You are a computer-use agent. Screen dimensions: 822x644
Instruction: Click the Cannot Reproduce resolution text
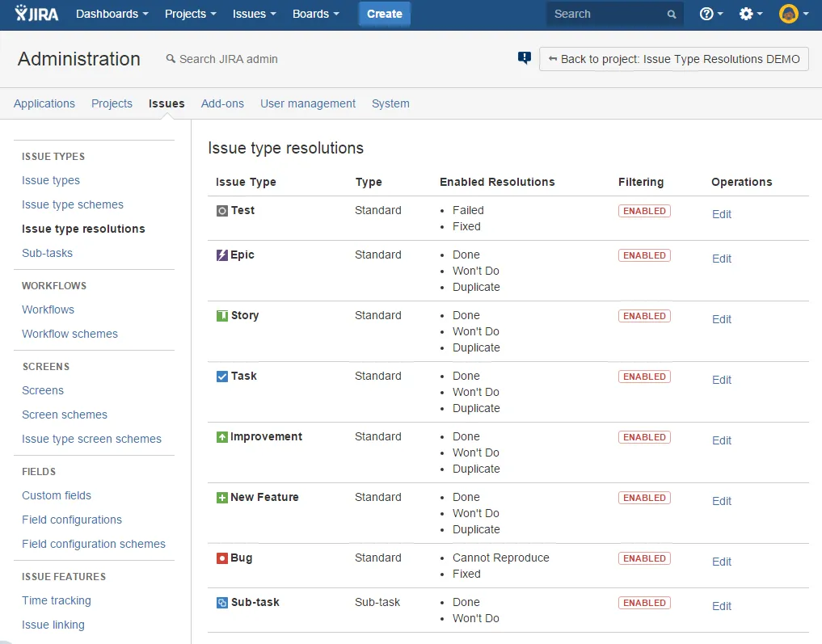[500, 558]
